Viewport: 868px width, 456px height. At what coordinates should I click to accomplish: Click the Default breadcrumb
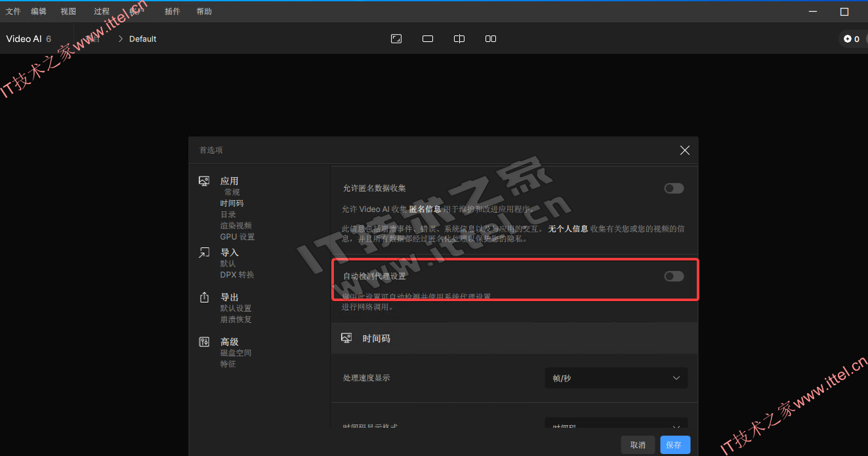(x=142, y=39)
